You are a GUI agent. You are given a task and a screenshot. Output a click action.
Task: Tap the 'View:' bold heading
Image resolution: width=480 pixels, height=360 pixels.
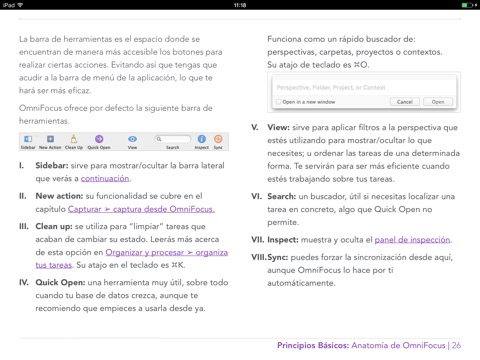(278, 127)
